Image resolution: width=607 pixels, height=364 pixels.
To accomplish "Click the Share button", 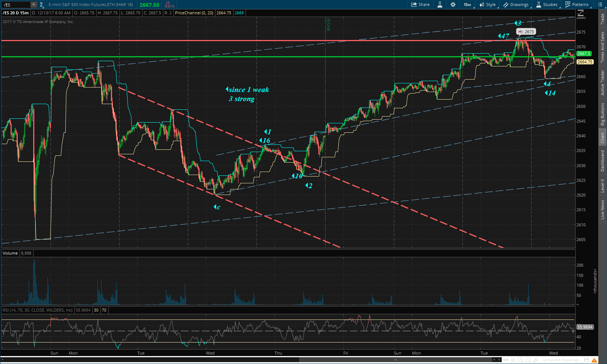I will [420, 5].
